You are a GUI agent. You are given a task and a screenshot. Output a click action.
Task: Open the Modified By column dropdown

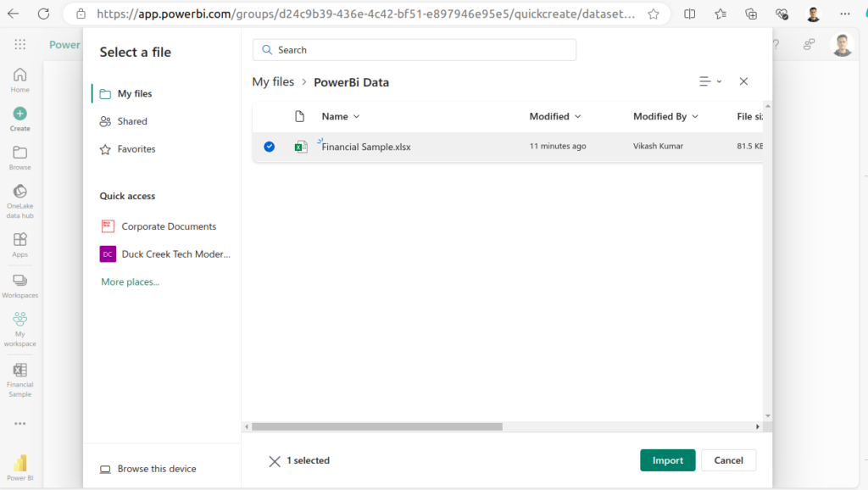695,117
